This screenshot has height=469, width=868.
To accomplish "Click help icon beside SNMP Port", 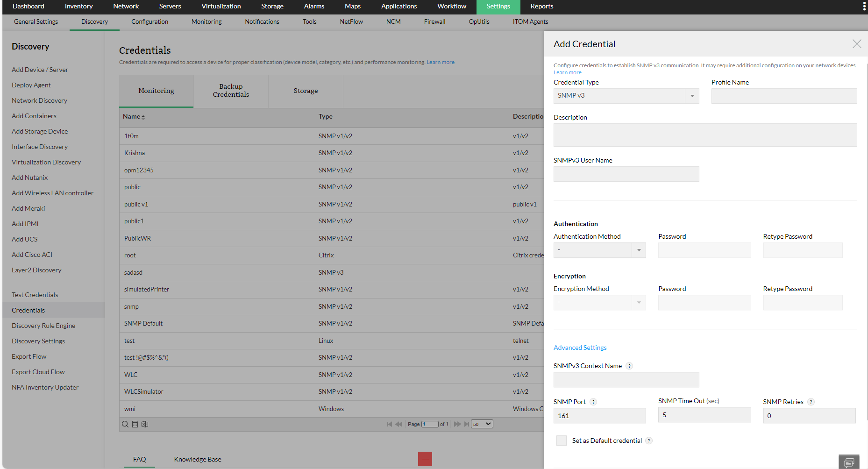I will [x=593, y=402].
